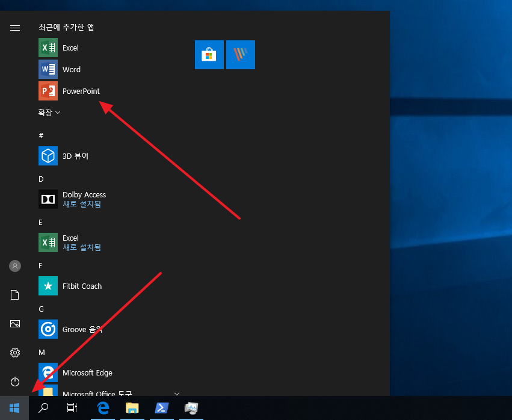Screen dimensions: 512x420
Task: Open the Documents shortcut in Start sidebar
Action: coord(15,295)
